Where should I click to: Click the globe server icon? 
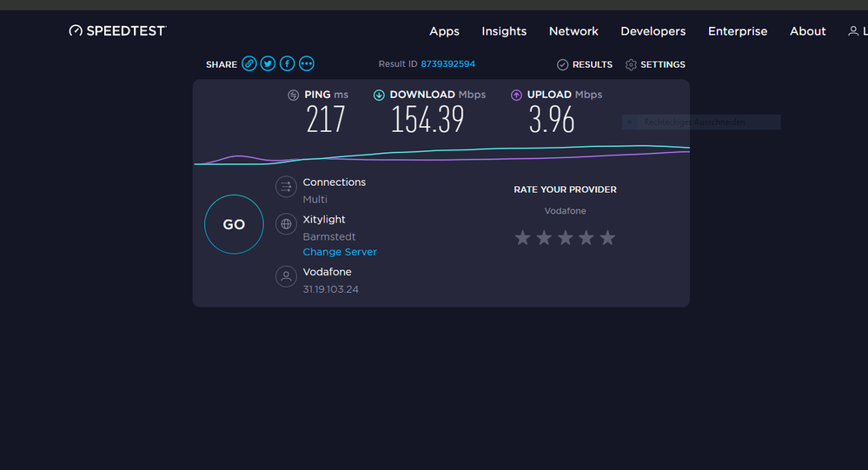[x=286, y=224]
